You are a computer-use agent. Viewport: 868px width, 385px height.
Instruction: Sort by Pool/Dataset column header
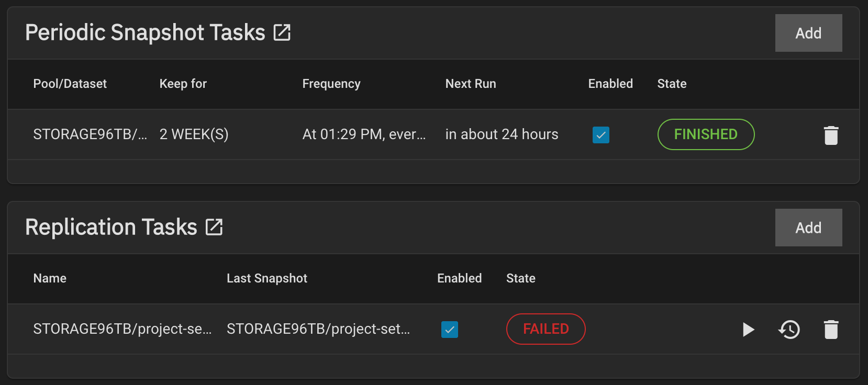[x=70, y=84]
